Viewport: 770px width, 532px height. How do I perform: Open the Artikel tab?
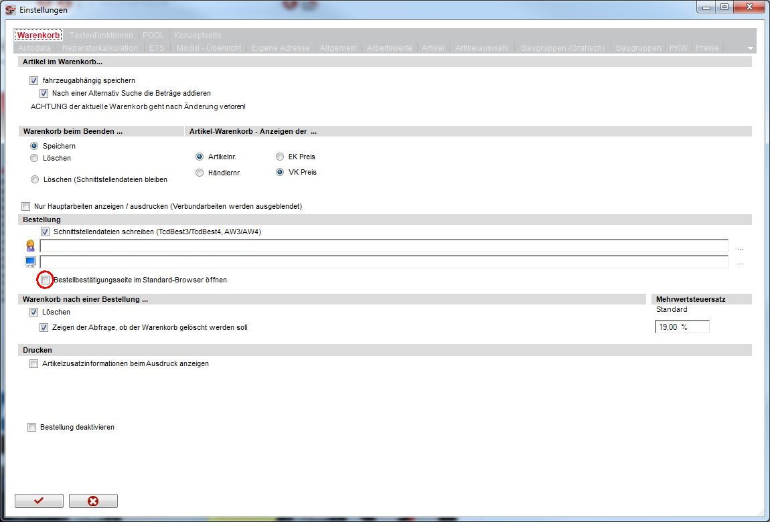click(x=433, y=48)
